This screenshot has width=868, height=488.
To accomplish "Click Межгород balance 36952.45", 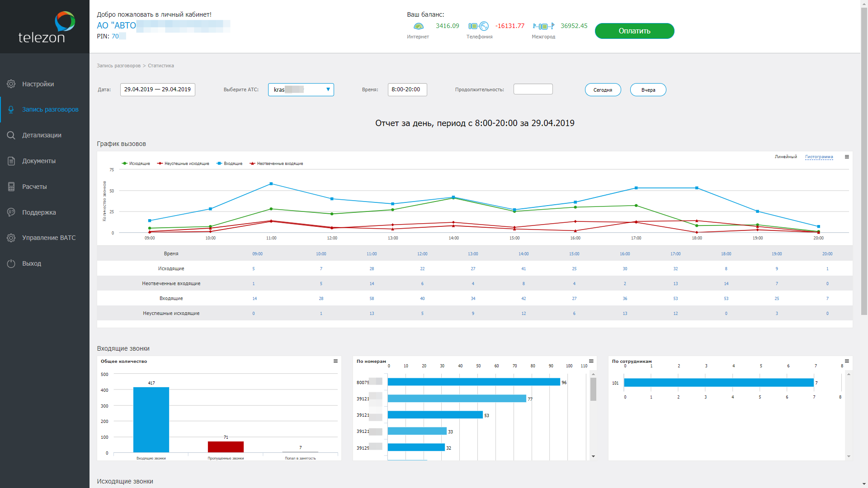I will pos(574,26).
